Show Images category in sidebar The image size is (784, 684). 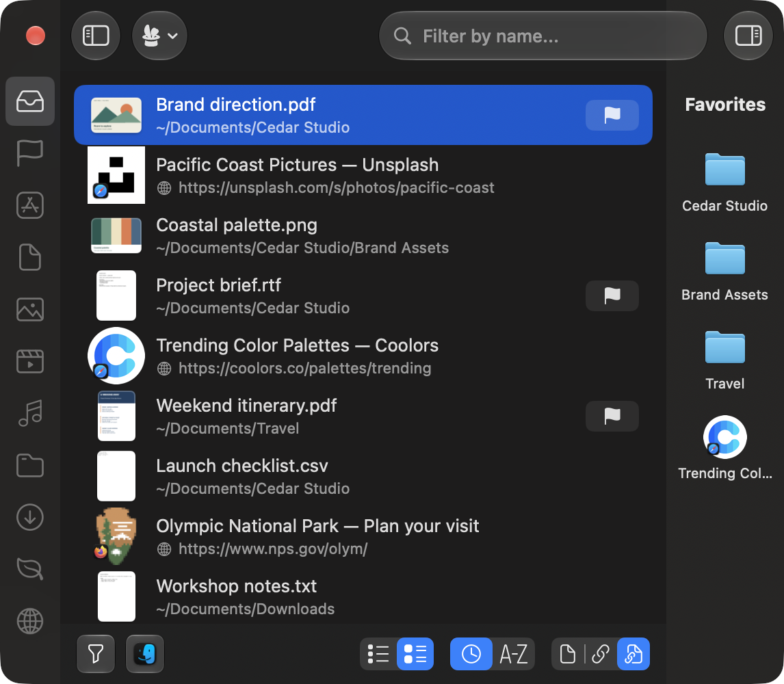(x=30, y=309)
